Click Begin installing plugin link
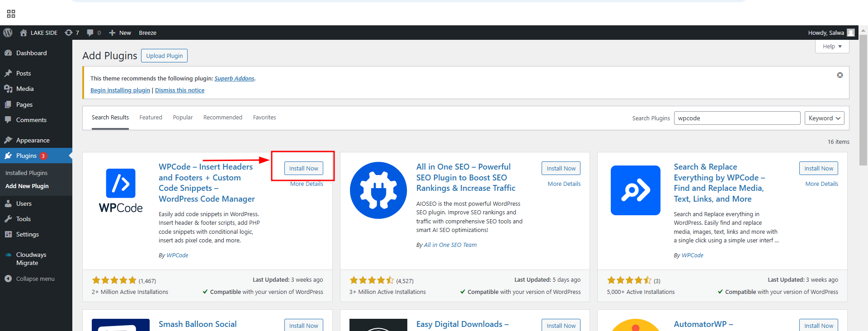 click(x=120, y=90)
